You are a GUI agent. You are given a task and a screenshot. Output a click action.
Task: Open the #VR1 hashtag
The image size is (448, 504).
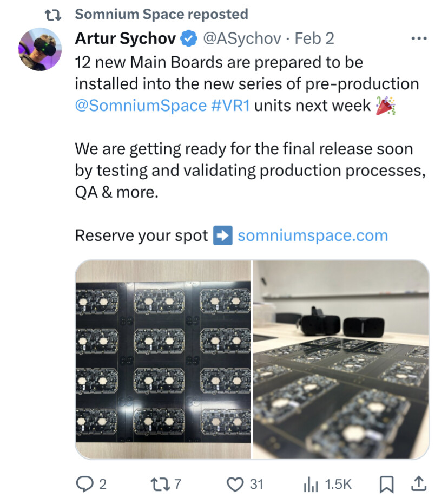(230, 106)
